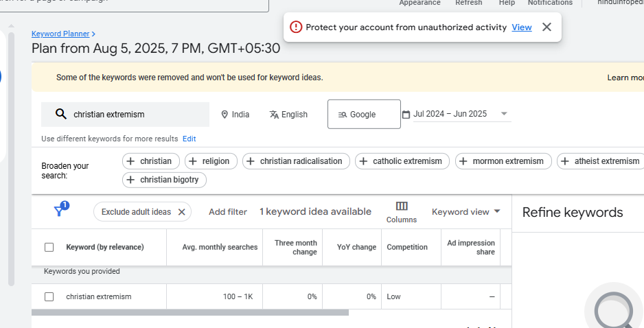
Task: Open Help in the top bar
Action: [x=507, y=3]
